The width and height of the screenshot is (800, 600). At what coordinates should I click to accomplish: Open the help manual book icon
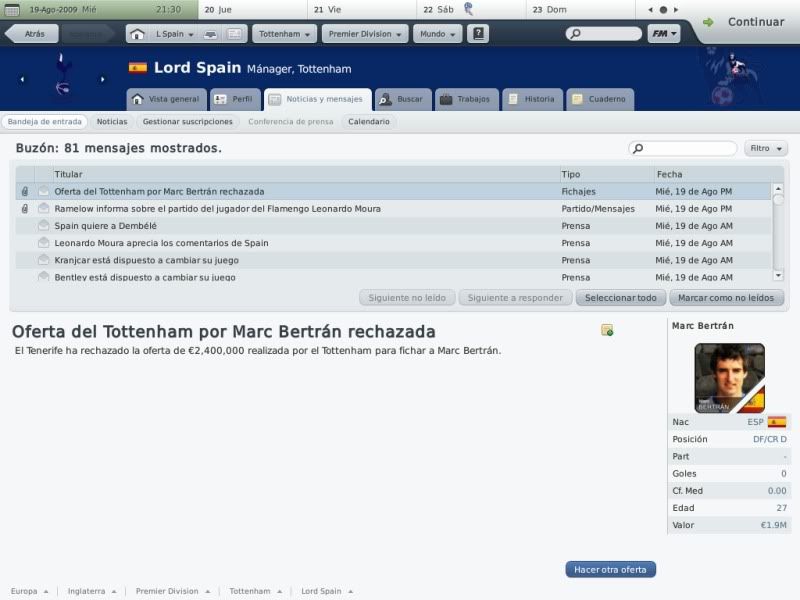[478, 34]
